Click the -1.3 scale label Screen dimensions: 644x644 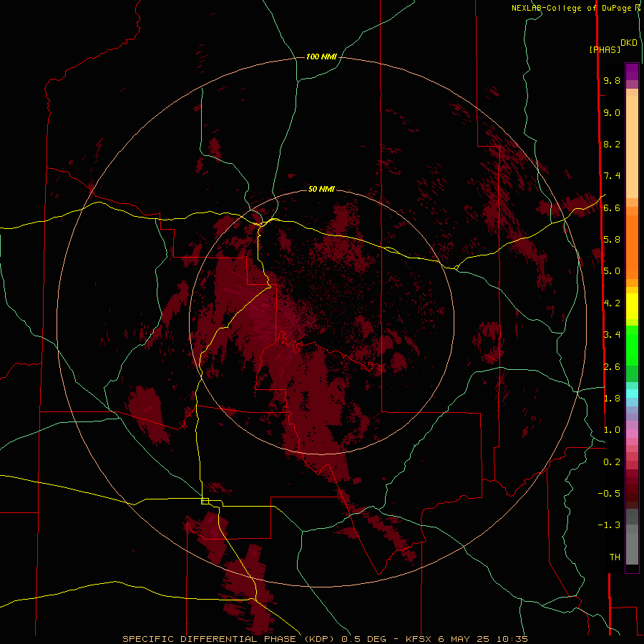click(x=609, y=525)
